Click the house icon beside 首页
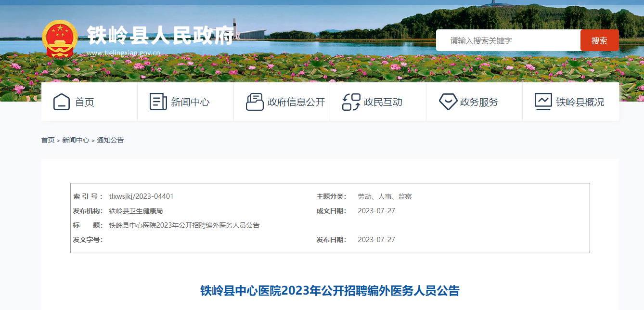The image size is (644, 310). (62, 102)
